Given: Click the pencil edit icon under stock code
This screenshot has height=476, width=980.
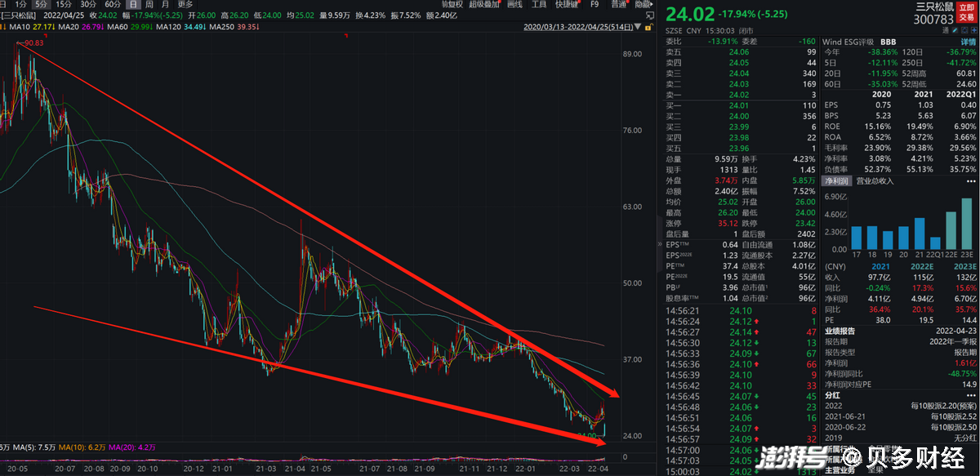Looking at the screenshot, I should 955,30.
